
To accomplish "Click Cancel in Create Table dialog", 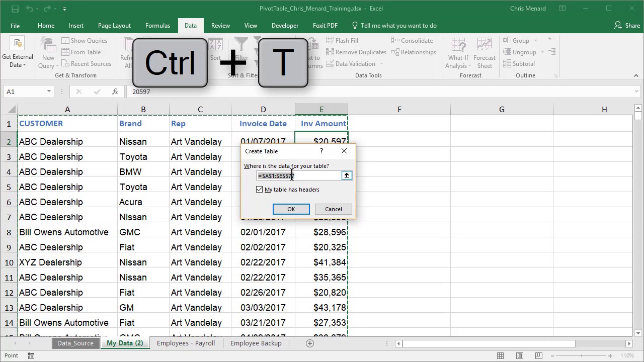I will 333,209.
